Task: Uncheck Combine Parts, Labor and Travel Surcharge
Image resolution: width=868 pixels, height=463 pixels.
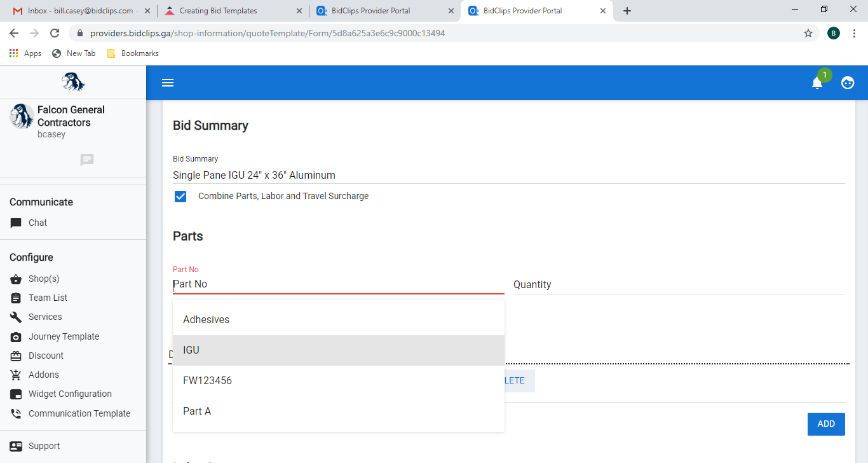Action: coord(180,197)
